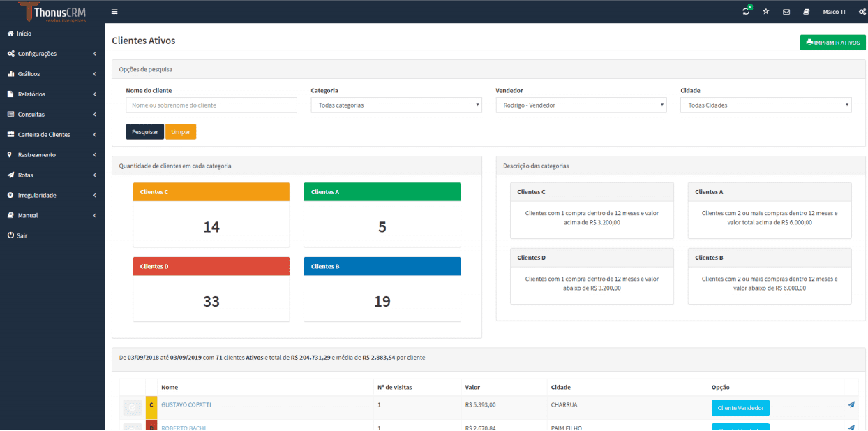Image resolution: width=868 pixels, height=431 pixels.
Task: Expand the Consultas menu chevron
Action: click(x=94, y=115)
